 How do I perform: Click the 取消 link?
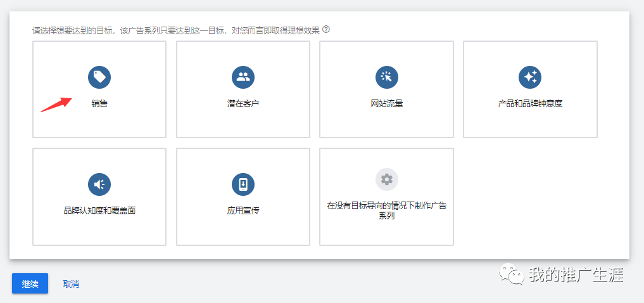(71, 284)
